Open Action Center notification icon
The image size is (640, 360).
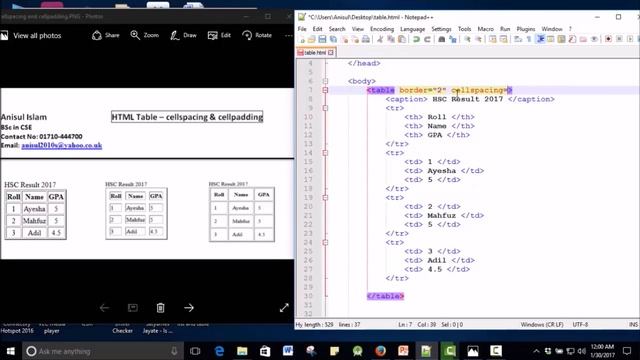tap(627, 351)
